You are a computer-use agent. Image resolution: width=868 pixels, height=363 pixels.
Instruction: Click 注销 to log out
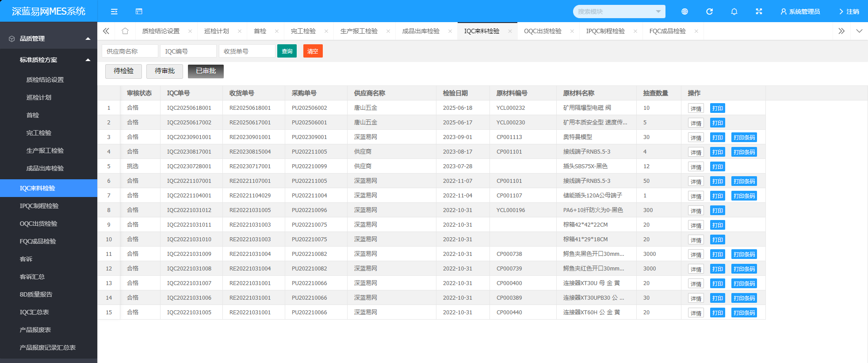click(x=849, y=12)
